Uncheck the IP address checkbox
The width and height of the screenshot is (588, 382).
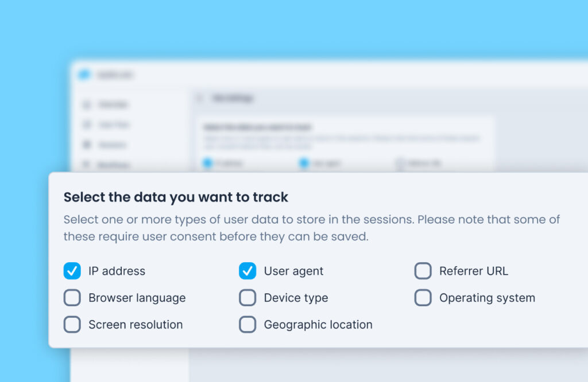72,271
